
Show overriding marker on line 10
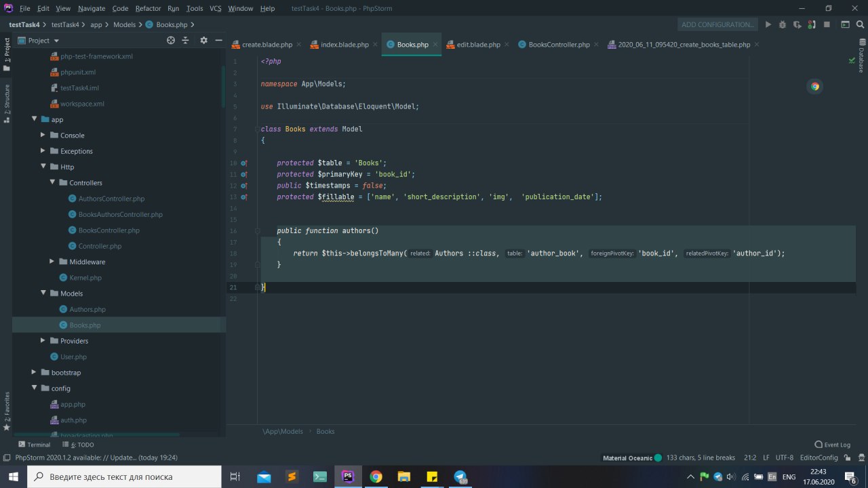pyautogui.click(x=244, y=163)
